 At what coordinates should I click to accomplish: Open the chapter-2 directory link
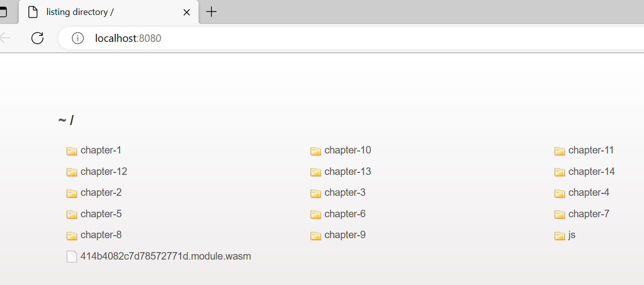(101, 192)
